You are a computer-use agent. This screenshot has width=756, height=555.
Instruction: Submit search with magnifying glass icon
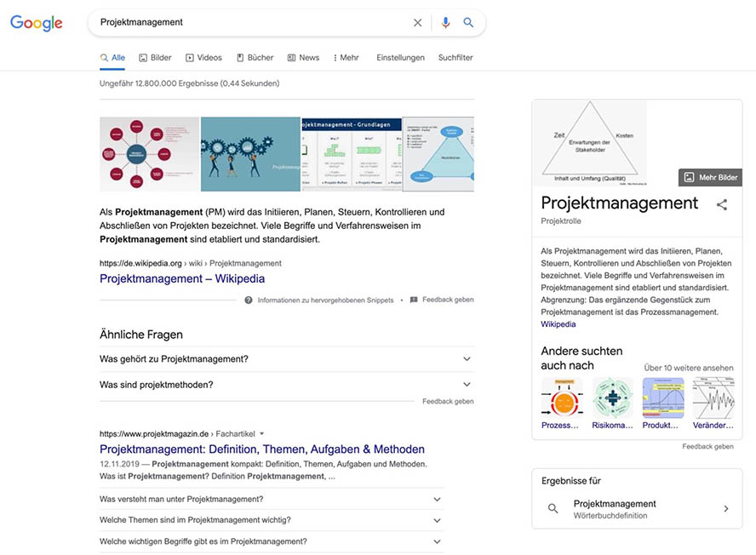coord(468,22)
